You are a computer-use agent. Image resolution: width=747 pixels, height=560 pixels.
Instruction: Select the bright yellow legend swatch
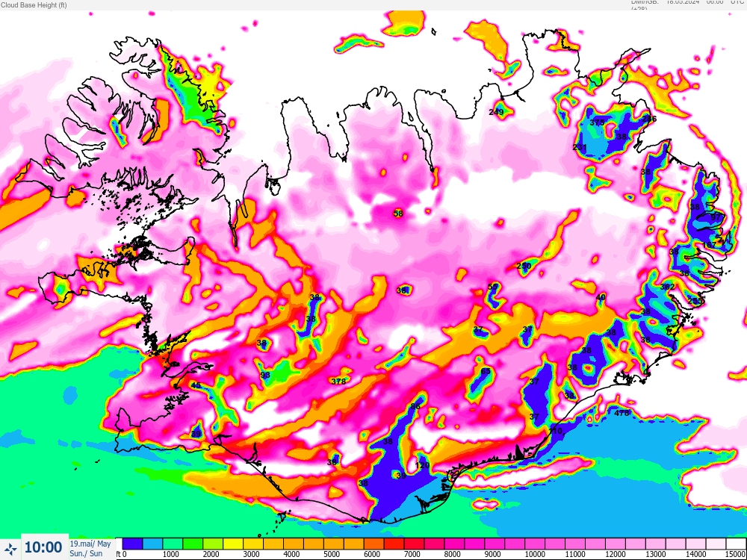coord(232,544)
